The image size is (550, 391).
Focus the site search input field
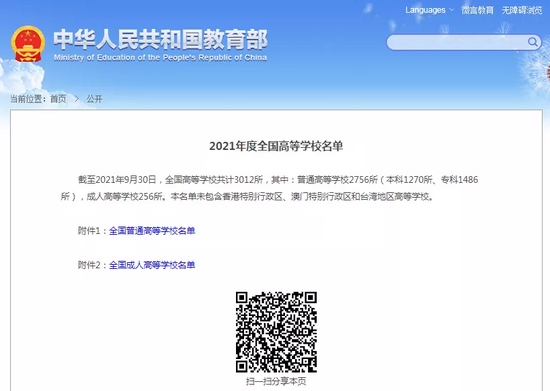[x=464, y=42]
